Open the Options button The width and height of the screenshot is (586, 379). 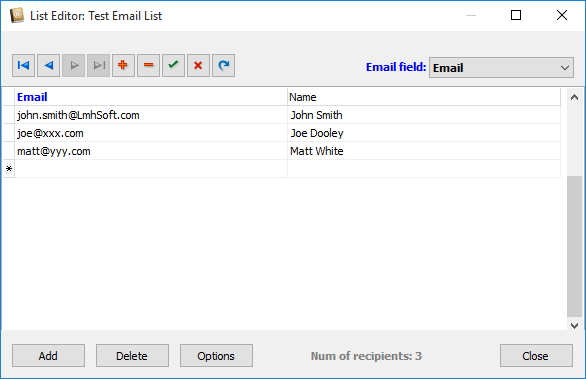[x=216, y=356]
